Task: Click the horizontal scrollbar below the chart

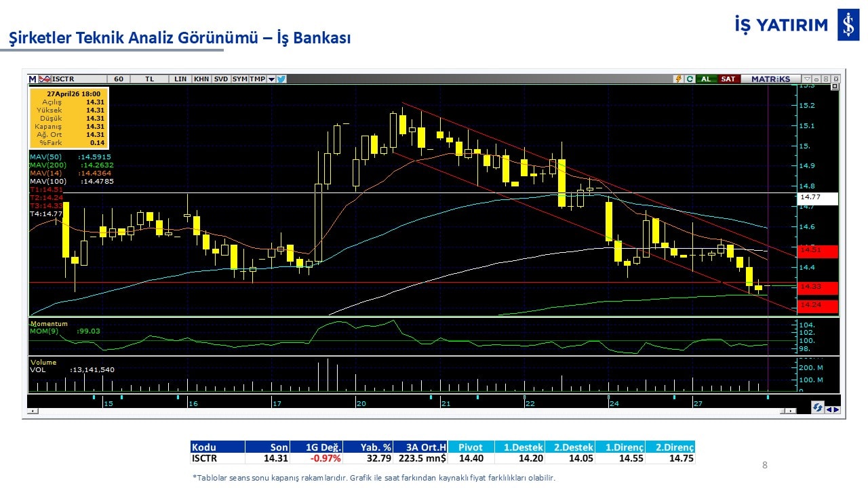Action: [407, 411]
